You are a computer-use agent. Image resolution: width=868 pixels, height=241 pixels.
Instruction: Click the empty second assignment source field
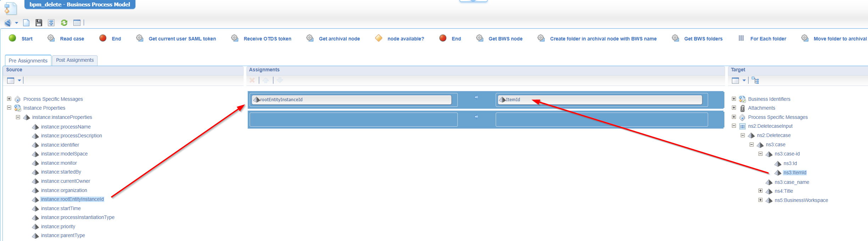[354, 120]
